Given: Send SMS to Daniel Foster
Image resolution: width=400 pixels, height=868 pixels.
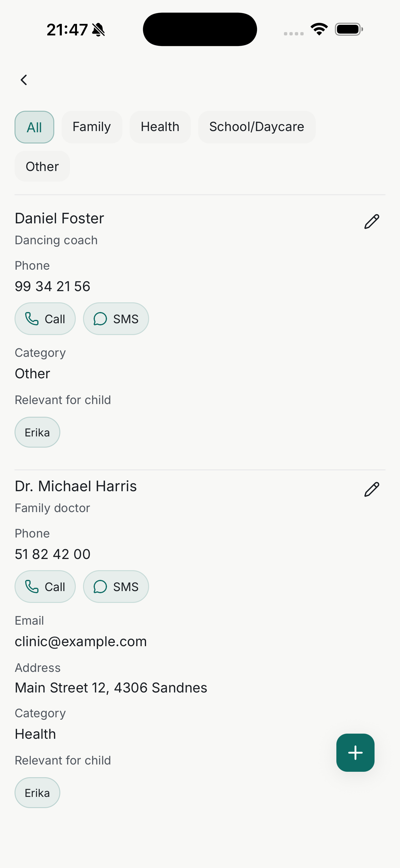Looking at the screenshot, I should tap(116, 319).
